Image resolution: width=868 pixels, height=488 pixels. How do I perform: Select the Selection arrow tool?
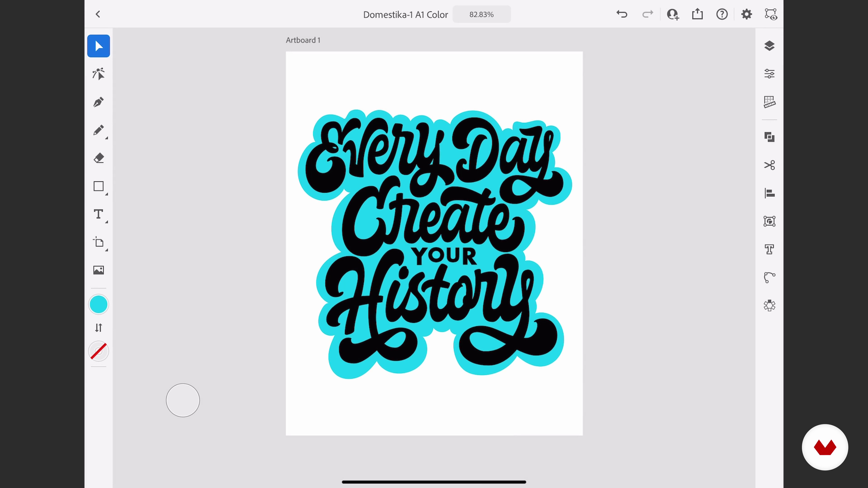tap(98, 46)
